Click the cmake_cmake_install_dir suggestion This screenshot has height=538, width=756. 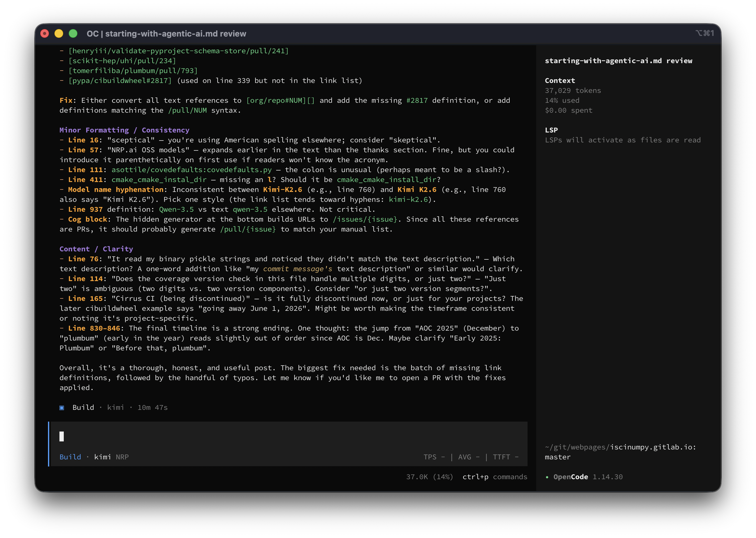pos(387,180)
